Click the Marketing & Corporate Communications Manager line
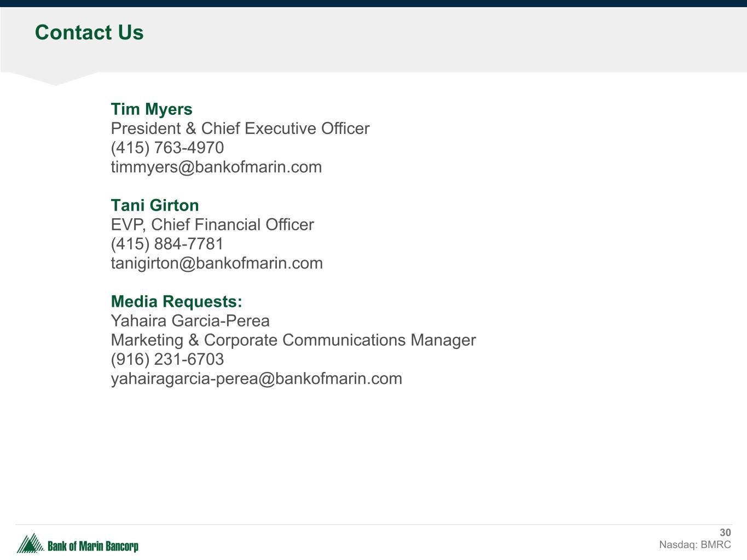This screenshot has width=747, height=560. tap(293, 340)
